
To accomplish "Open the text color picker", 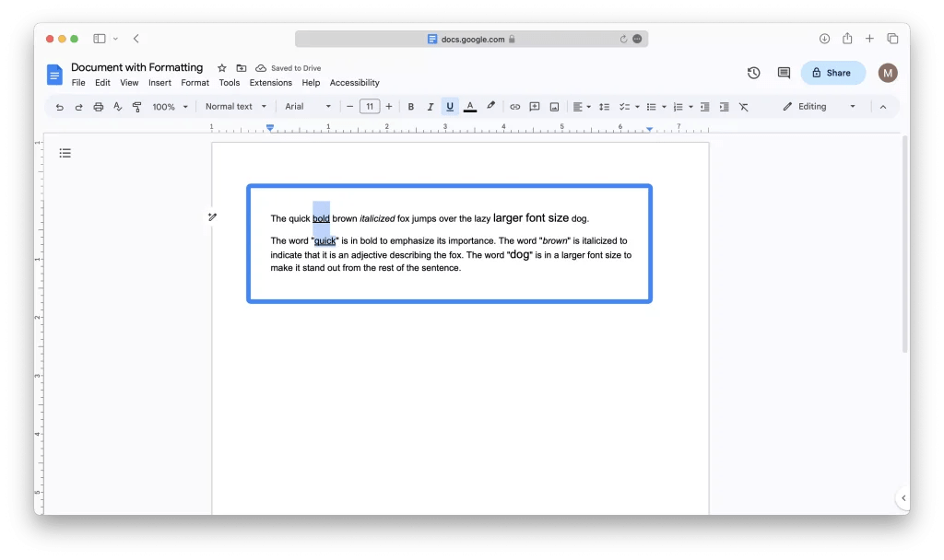I will (469, 106).
